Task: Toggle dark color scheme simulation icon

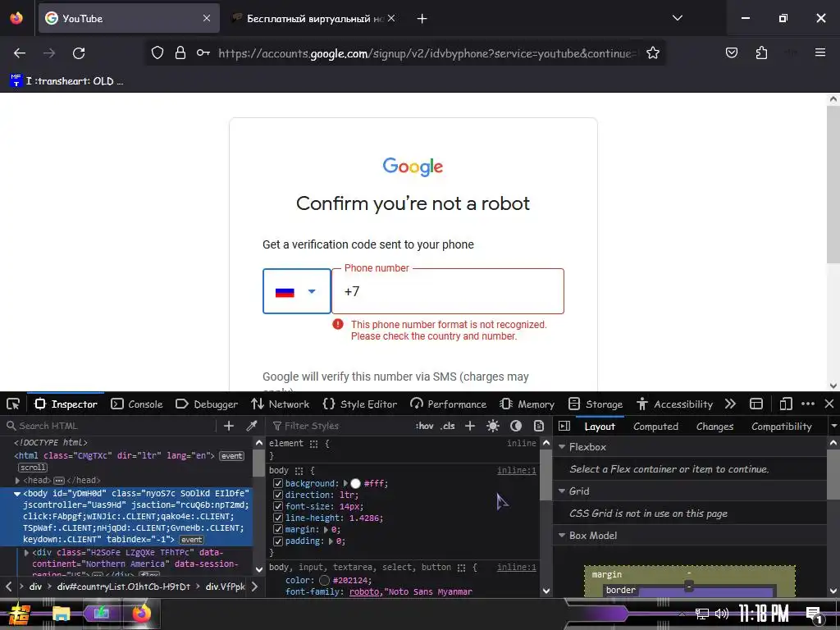Action: (516, 426)
